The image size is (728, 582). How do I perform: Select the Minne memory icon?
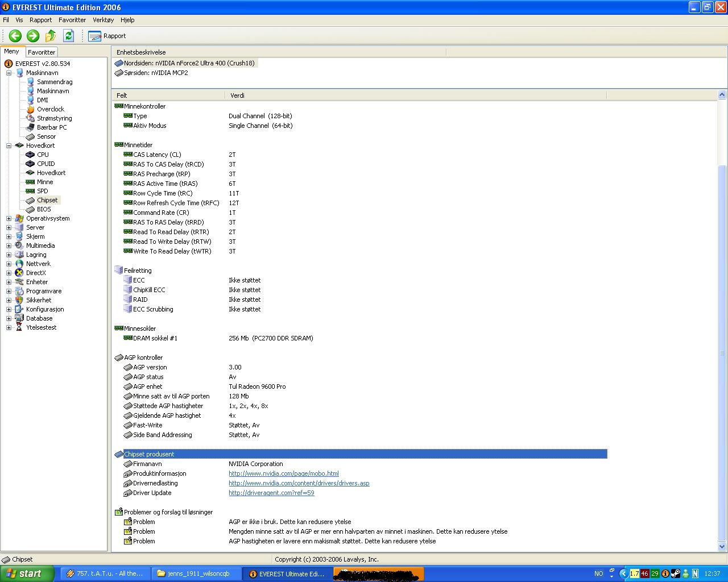31,182
